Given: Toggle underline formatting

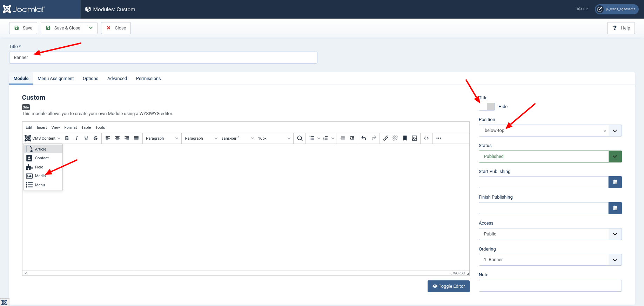Looking at the screenshot, I should 86,138.
